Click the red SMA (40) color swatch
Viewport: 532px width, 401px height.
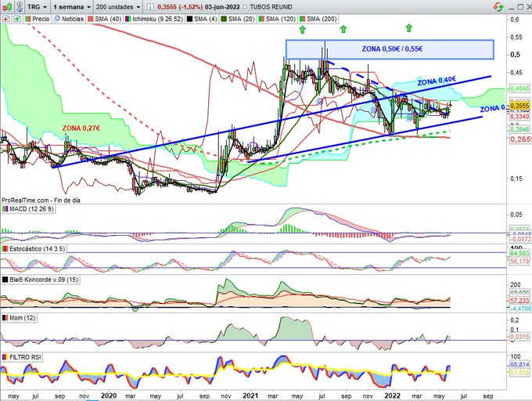[x=91, y=19]
